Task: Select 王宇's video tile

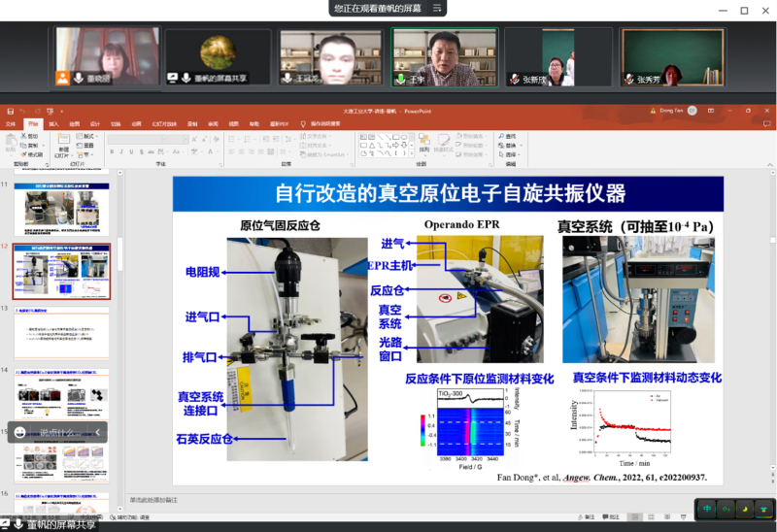Action: (444, 57)
